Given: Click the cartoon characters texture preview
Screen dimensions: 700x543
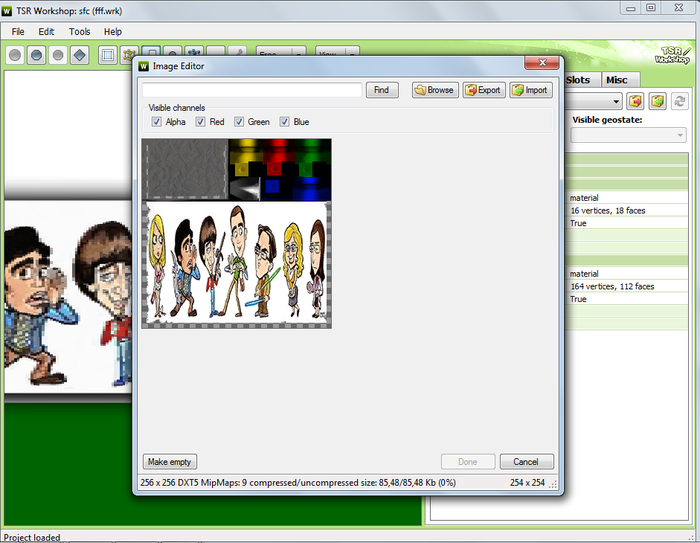Looking at the screenshot, I should [236, 264].
